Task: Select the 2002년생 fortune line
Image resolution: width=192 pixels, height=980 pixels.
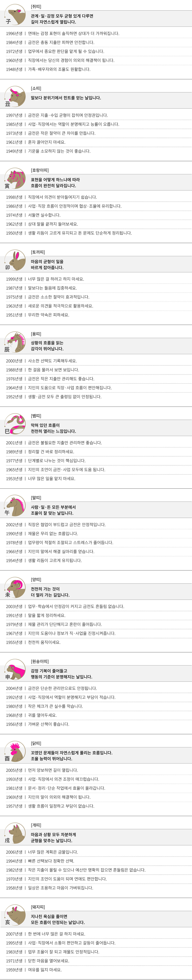Action: click(55, 525)
